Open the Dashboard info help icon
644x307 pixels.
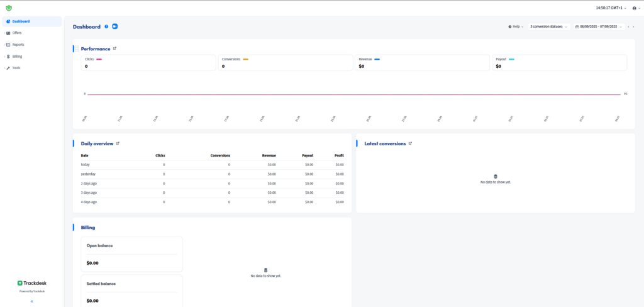pyautogui.click(x=106, y=27)
